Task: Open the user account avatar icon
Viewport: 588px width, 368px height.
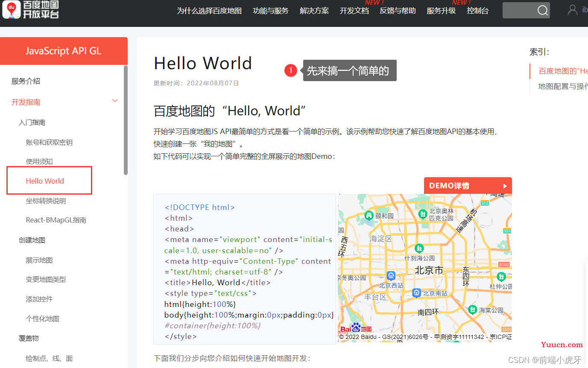Action: 573,10
